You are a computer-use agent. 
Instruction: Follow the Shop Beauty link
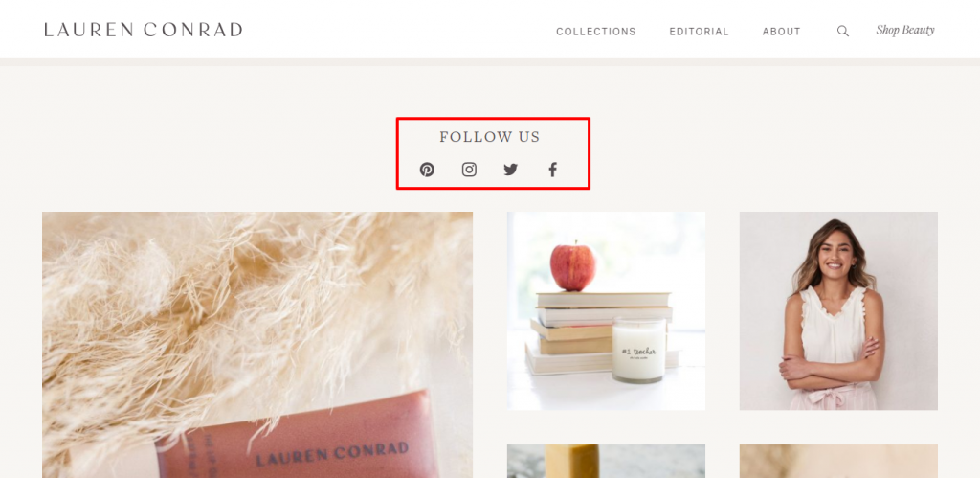905,30
